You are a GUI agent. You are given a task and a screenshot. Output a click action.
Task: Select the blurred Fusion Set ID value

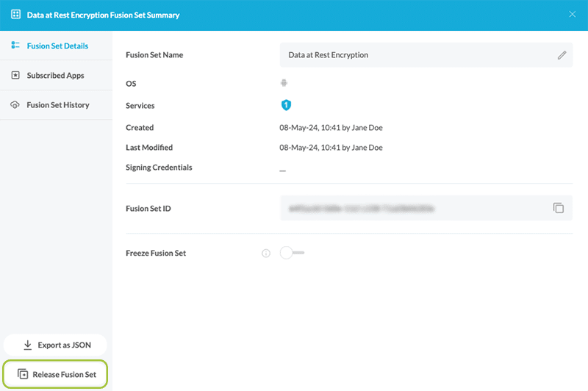pos(361,209)
